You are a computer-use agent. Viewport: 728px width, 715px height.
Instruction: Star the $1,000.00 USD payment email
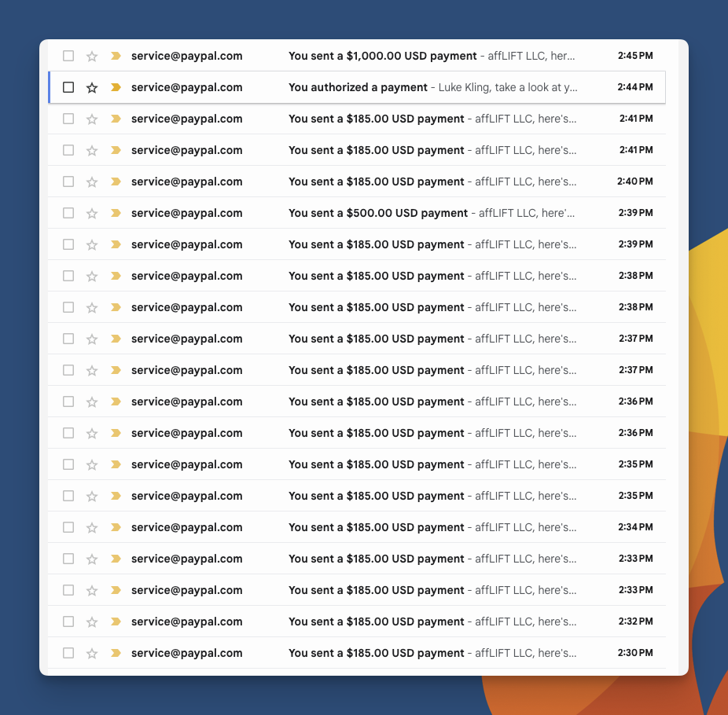92,56
